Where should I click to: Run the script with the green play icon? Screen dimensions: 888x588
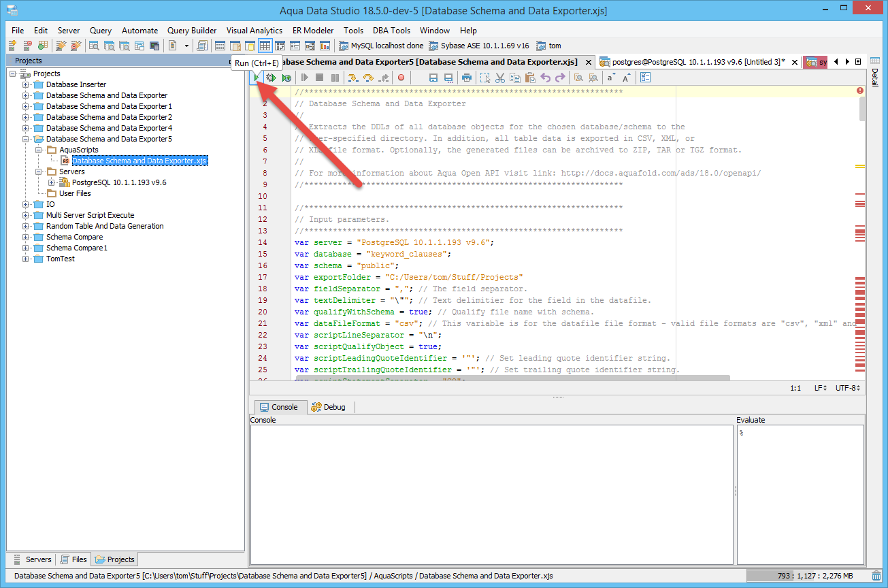tap(256, 78)
